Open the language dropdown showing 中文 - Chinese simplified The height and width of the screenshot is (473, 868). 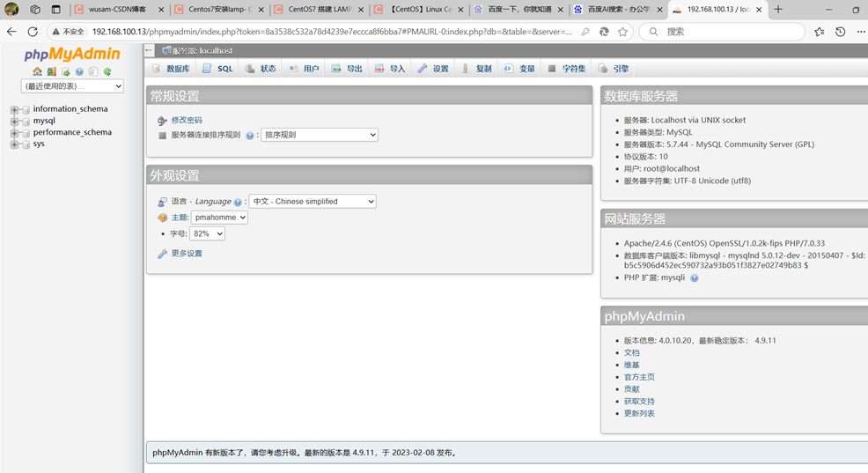pyautogui.click(x=313, y=201)
